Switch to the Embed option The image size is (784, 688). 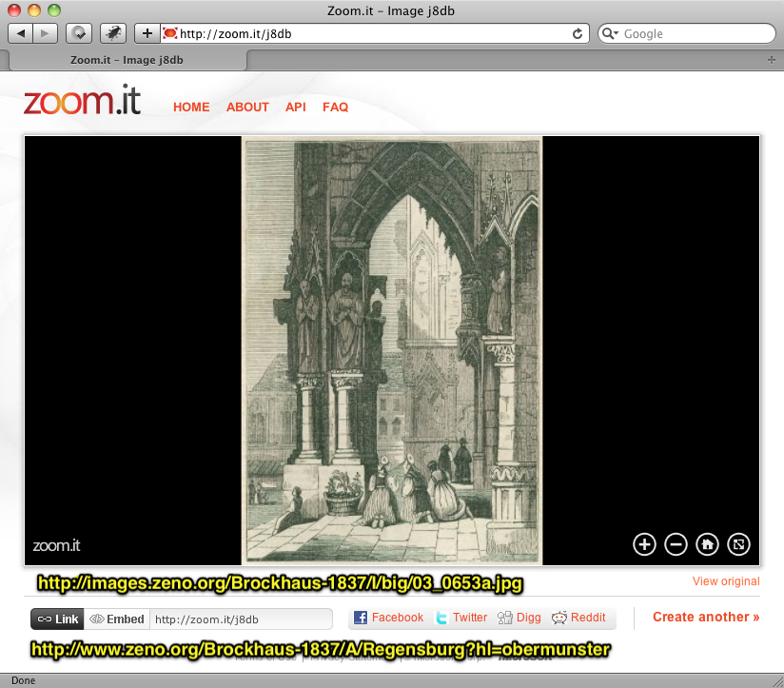coord(117,619)
